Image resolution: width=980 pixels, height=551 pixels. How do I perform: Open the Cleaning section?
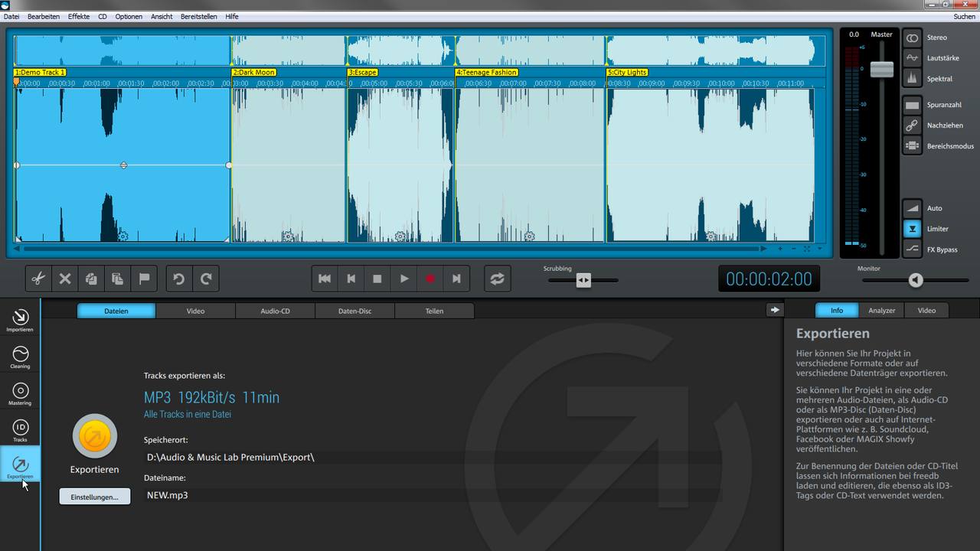[x=20, y=357]
